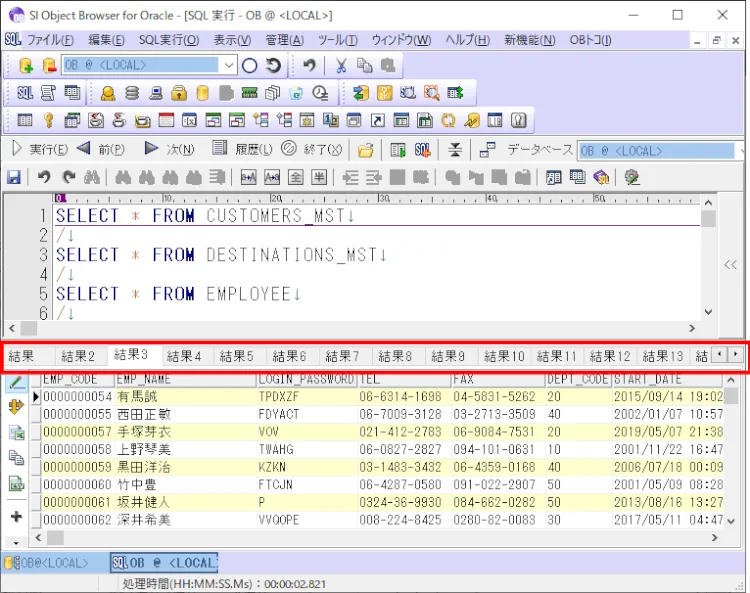Open the recycle bin icon in toolbar
This screenshot has height=593, width=750.
[296, 93]
